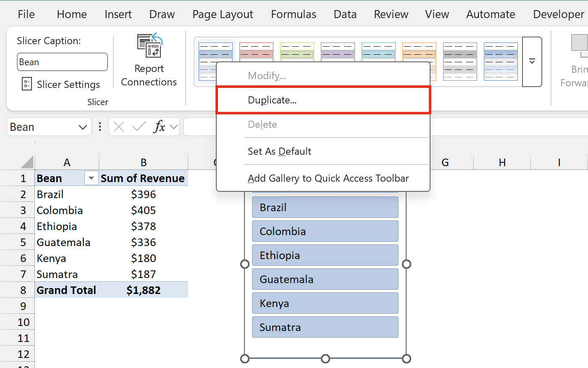Open the File tab
The width and height of the screenshot is (588, 368).
click(x=26, y=14)
